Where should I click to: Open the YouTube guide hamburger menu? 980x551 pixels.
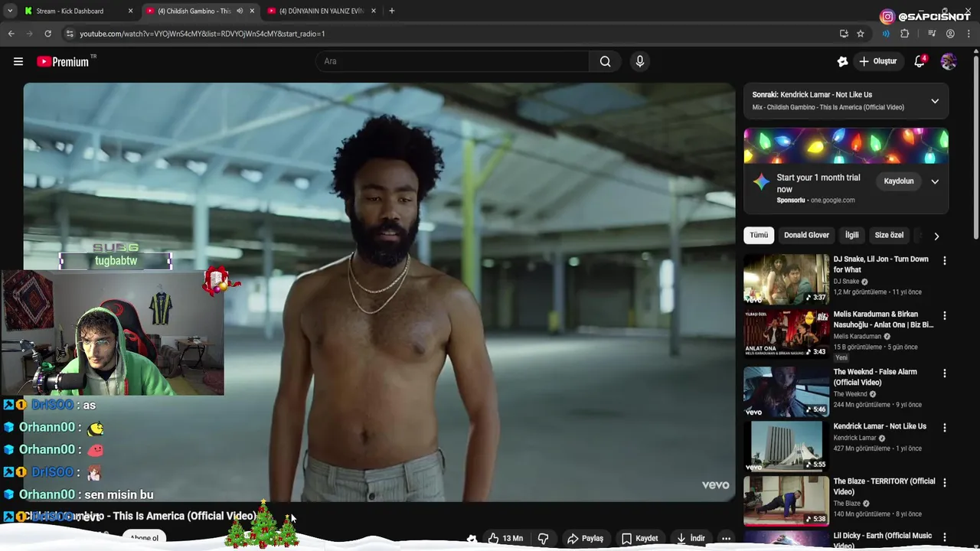pyautogui.click(x=18, y=61)
